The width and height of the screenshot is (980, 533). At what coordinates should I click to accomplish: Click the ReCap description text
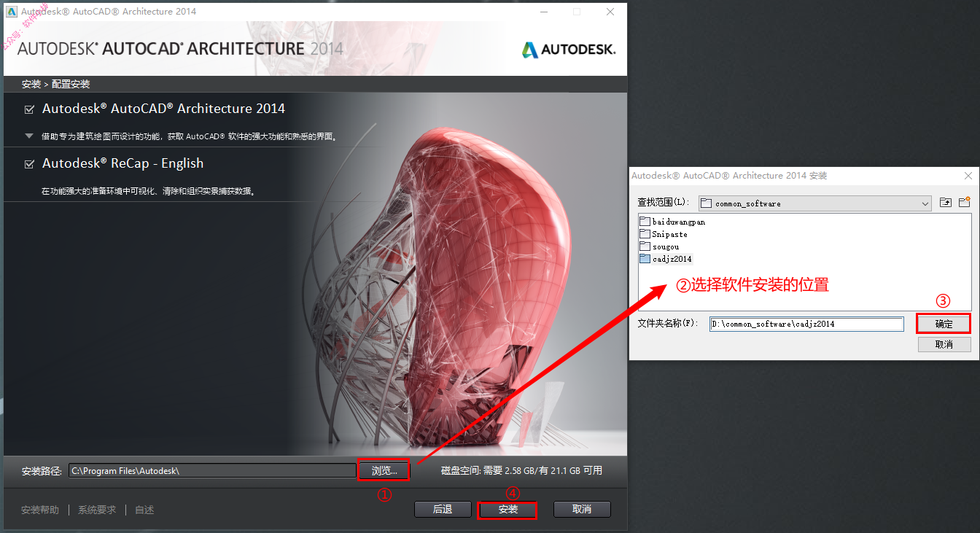147,192
